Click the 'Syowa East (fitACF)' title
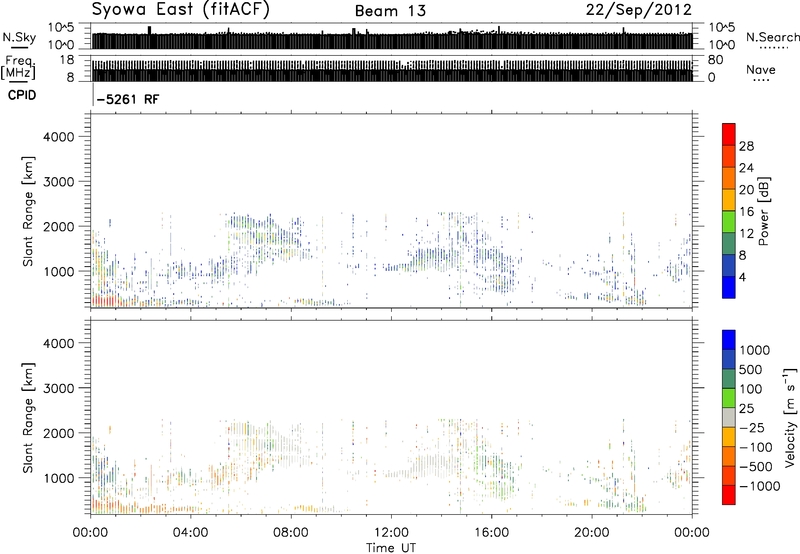800x554 pixels. tap(181, 10)
